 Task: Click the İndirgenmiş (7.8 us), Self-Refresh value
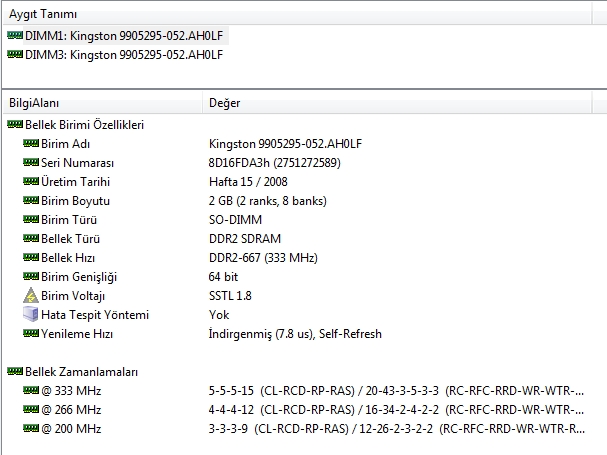pyautogui.click(x=295, y=333)
